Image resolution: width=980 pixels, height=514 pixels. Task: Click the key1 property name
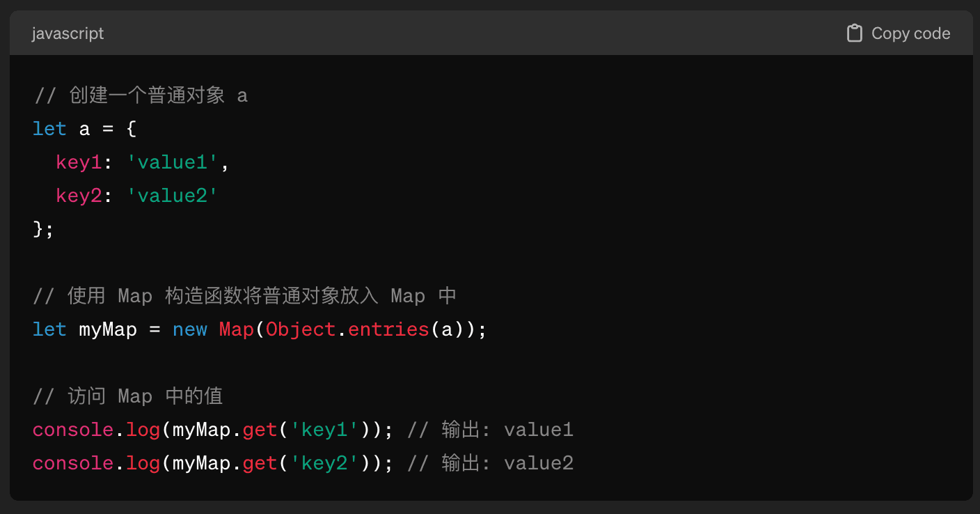(x=79, y=162)
